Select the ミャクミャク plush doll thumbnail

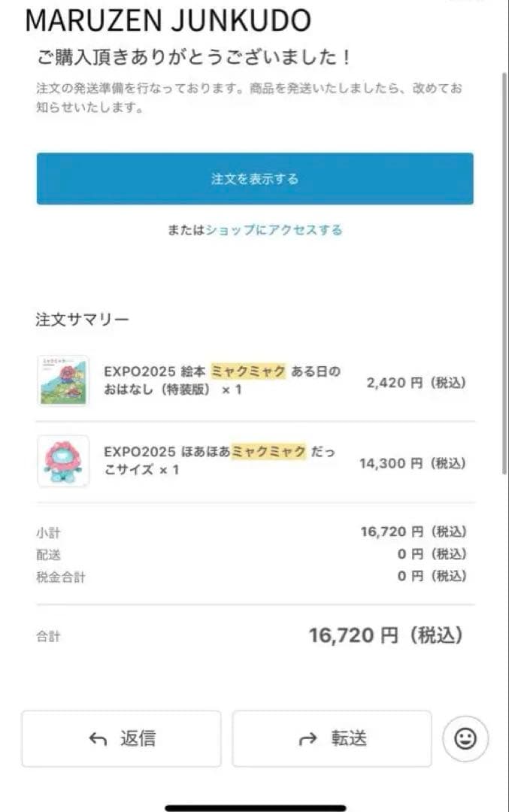pyautogui.click(x=64, y=463)
